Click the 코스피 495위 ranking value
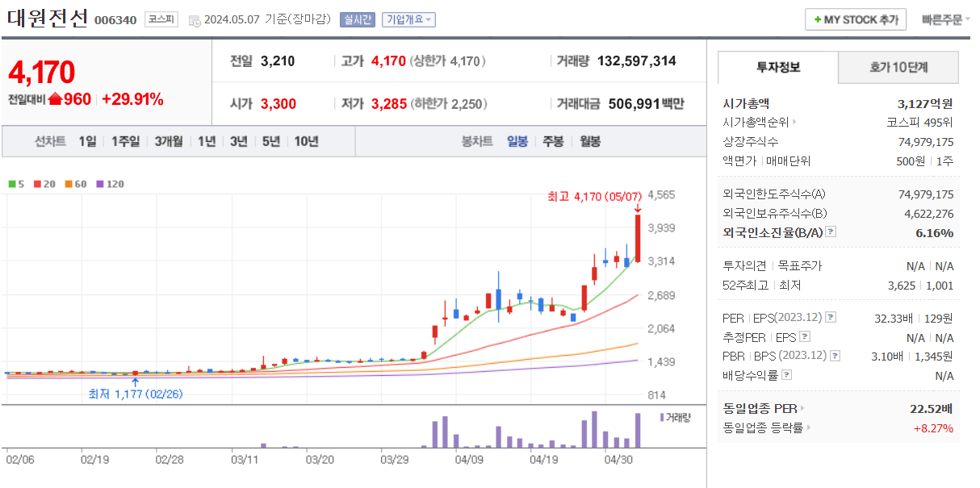Image resolution: width=980 pixels, height=488 pixels. click(x=919, y=123)
